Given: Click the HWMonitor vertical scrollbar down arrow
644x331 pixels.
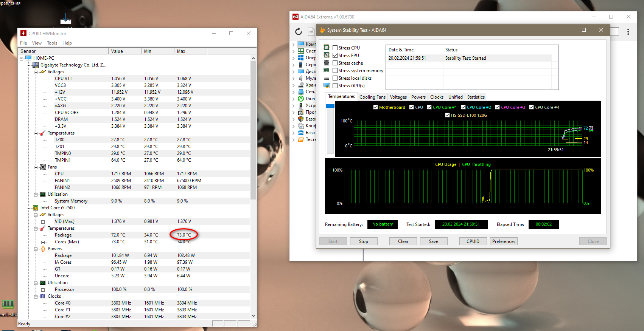Looking at the screenshot, I should [253, 316].
